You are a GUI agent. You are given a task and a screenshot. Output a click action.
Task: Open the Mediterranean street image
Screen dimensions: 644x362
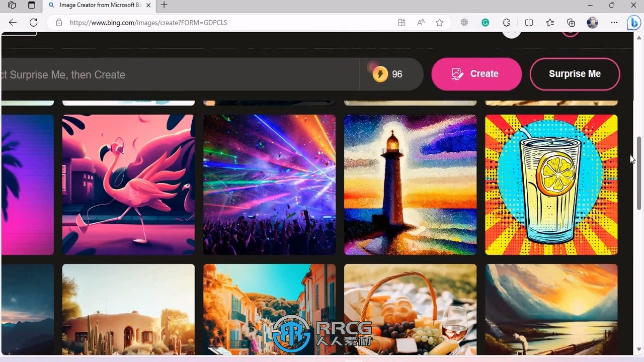269,310
